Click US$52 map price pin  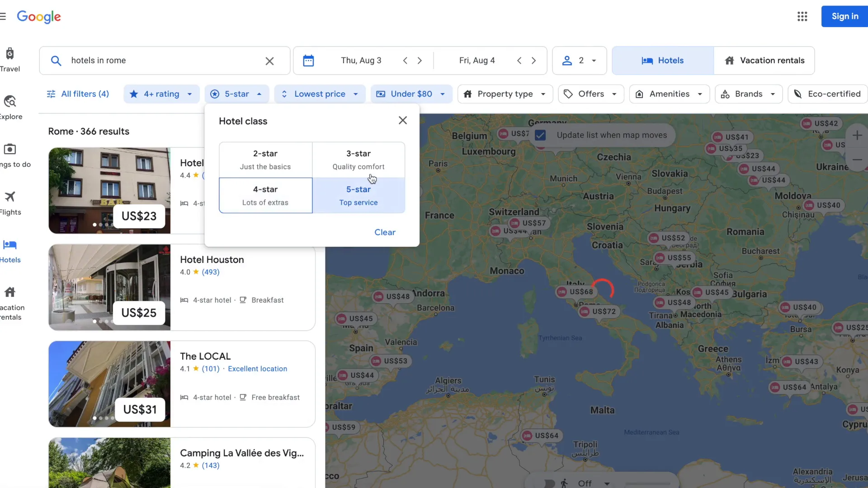click(x=668, y=238)
